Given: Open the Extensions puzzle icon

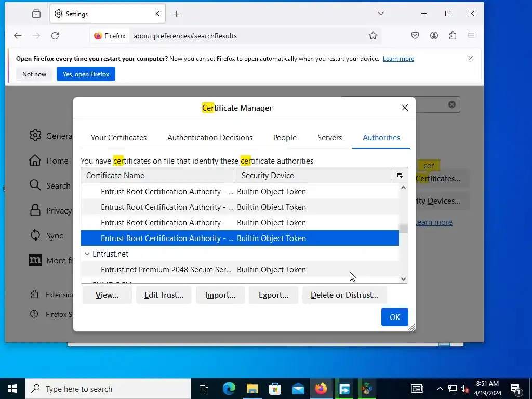Looking at the screenshot, I should pyautogui.click(x=453, y=36).
